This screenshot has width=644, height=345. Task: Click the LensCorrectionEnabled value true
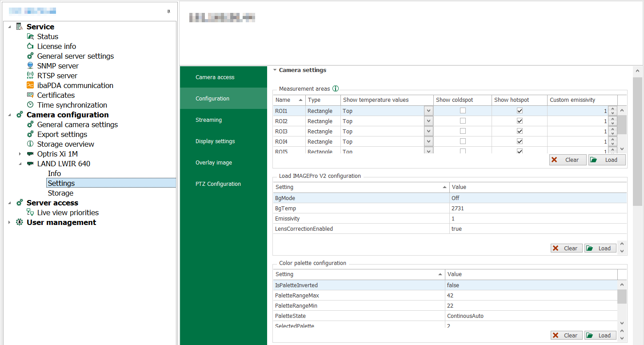tap(456, 229)
